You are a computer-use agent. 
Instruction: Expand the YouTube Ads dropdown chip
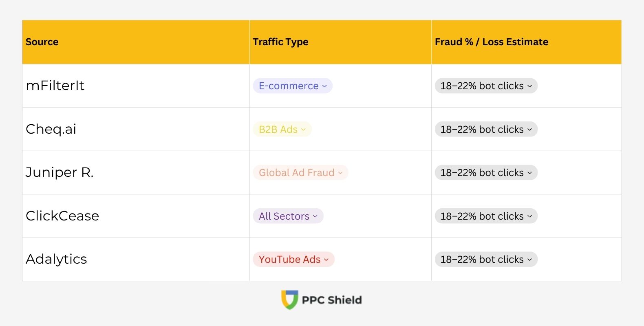point(293,260)
